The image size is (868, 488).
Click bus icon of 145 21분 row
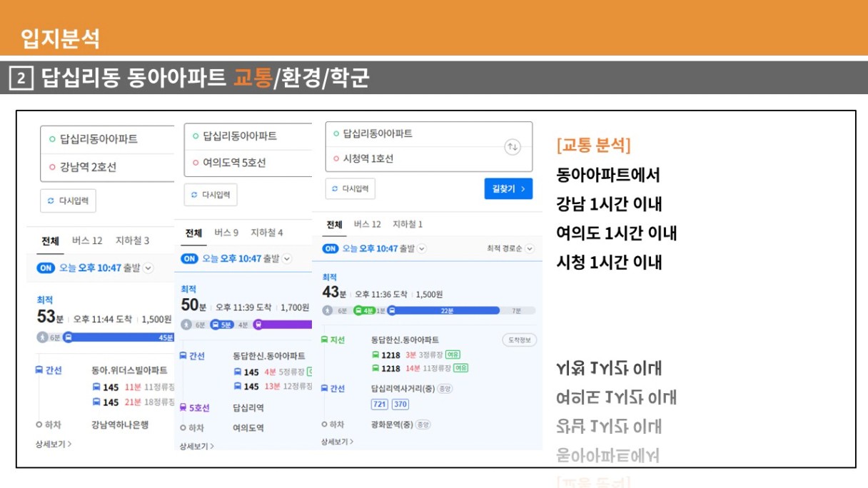pyautogui.click(x=96, y=402)
